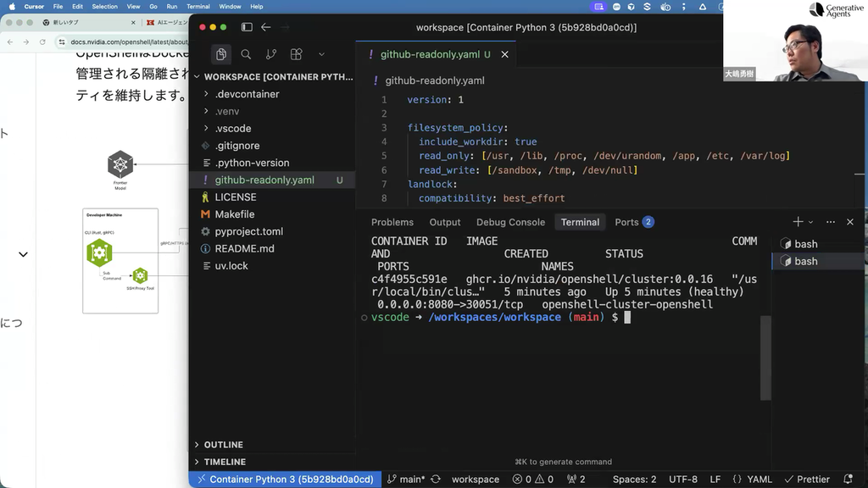This screenshot has width=868, height=488.
Task: Open the Source Control view icon
Action: tap(270, 54)
